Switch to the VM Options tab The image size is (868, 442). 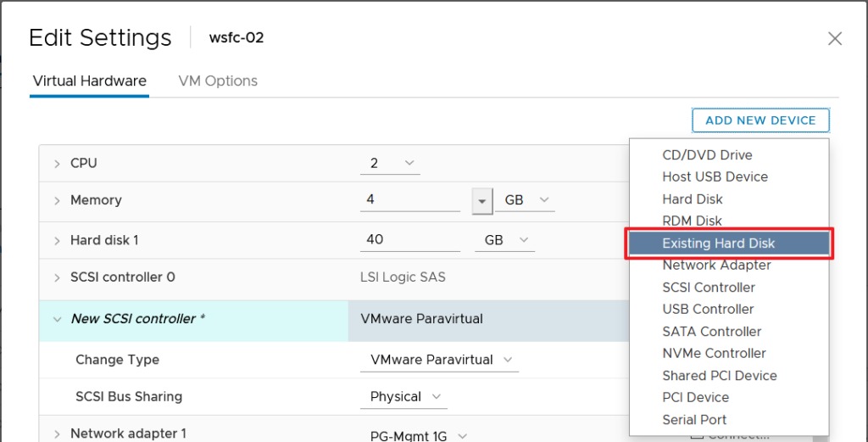click(218, 81)
